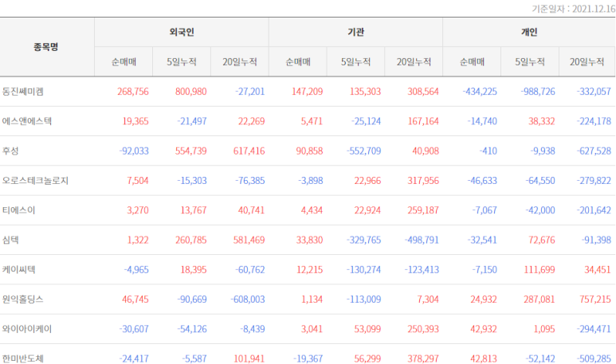Select value 378,297 in 한미반도체 row

click(x=423, y=358)
